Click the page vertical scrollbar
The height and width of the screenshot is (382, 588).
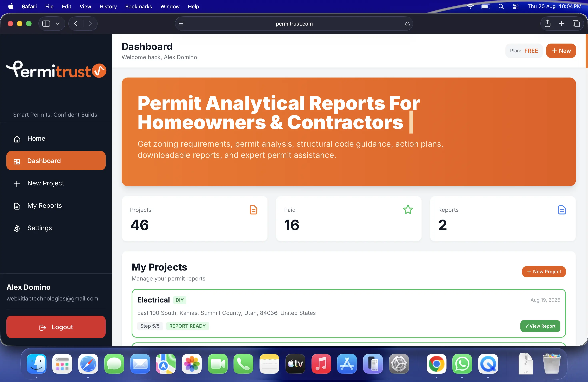coord(587,51)
